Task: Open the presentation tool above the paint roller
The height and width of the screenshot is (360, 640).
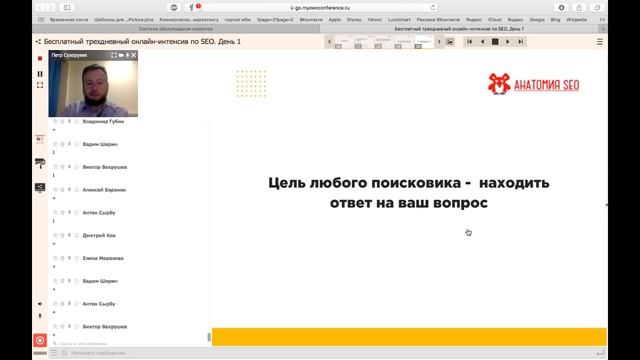Action: tap(40, 140)
